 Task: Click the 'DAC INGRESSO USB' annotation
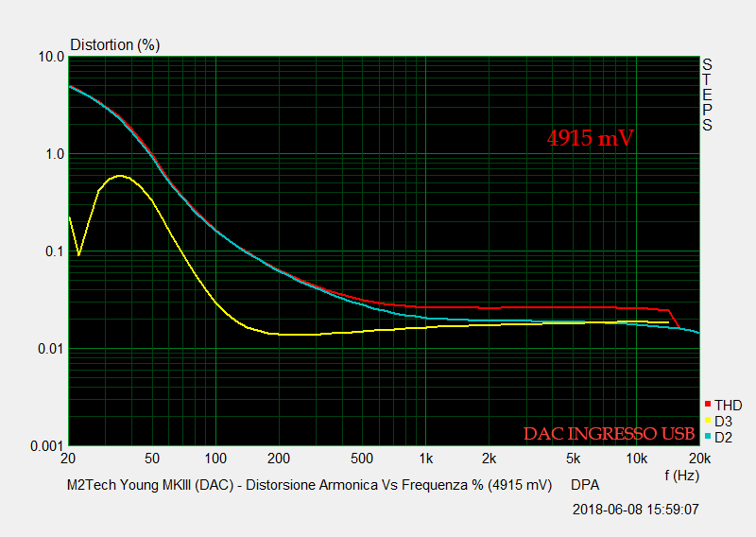click(x=609, y=434)
